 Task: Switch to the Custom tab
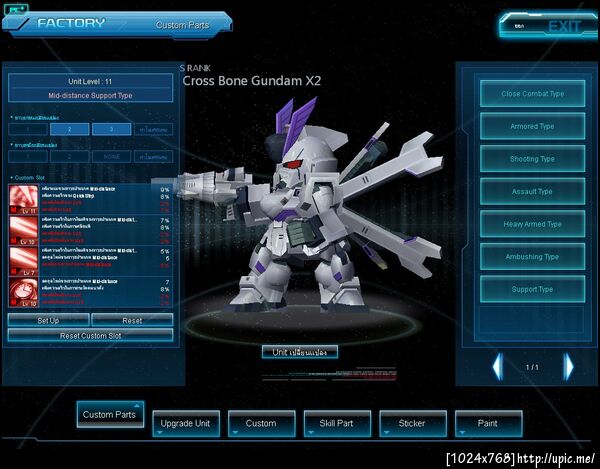pos(261,423)
